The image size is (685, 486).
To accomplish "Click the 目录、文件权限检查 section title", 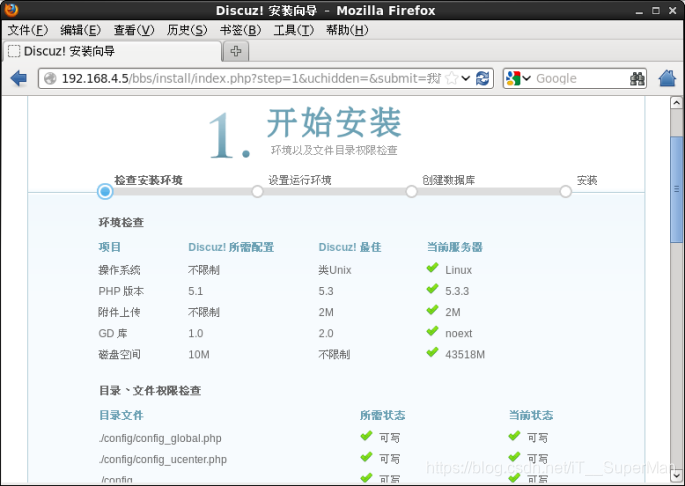I will click(150, 390).
